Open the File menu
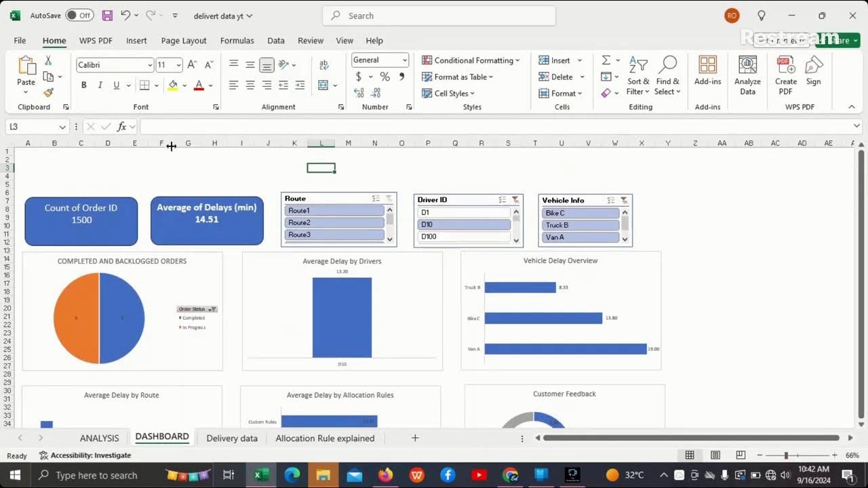The image size is (868, 488). click(20, 41)
